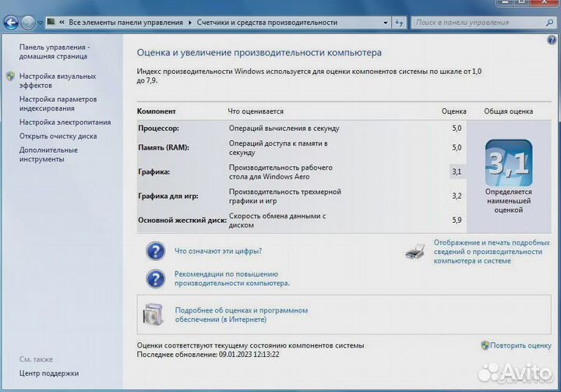This screenshot has width=561, height=392.
Task: Click the printer icon
Action: tap(415, 251)
